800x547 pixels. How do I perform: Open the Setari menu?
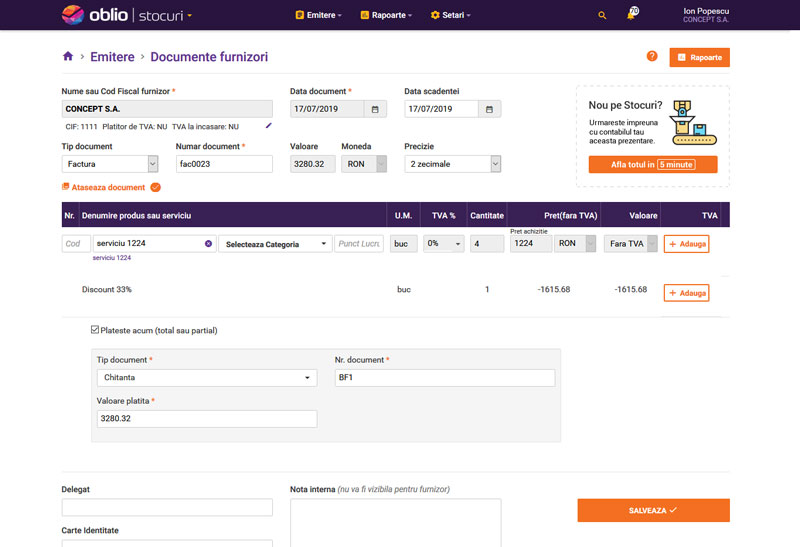[450, 16]
